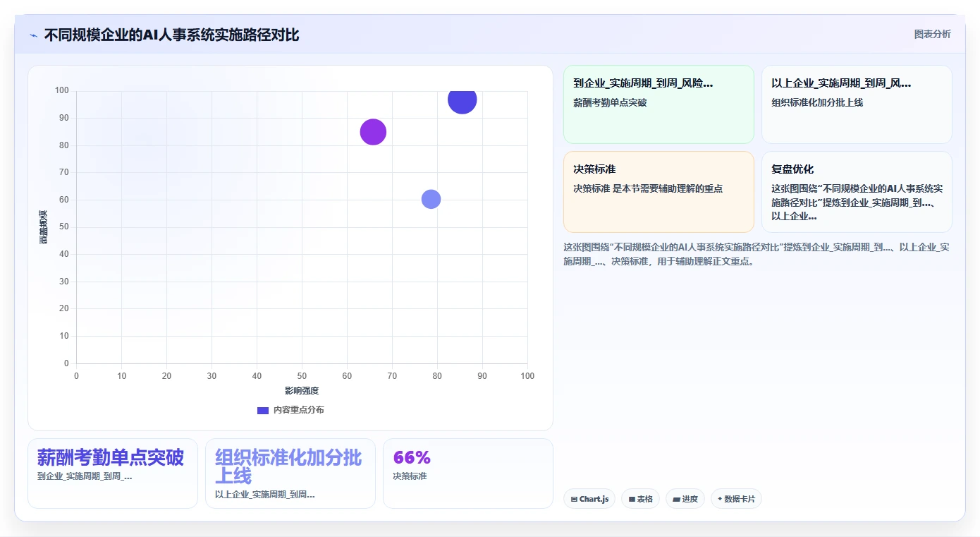Screen dimensions: 980x537
Task: Click the 薪酬考勤单点突破 stat card heading
Action: pos(111,457)
